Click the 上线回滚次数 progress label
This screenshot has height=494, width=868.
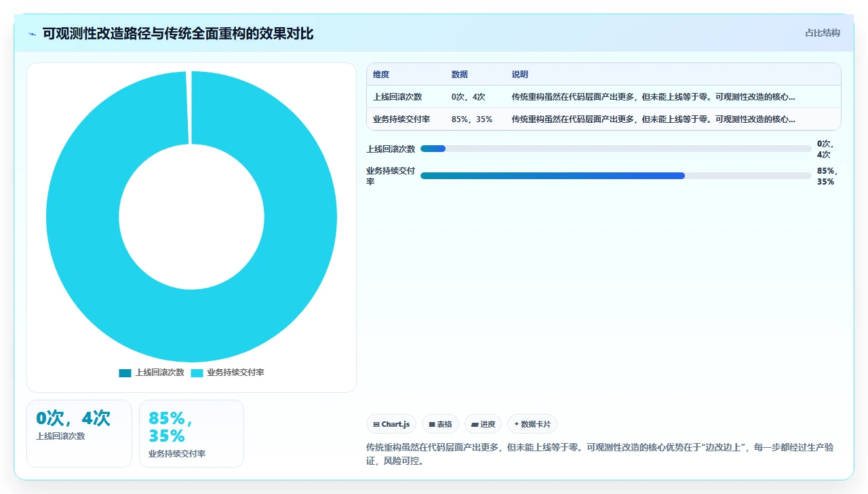[391, 149]
